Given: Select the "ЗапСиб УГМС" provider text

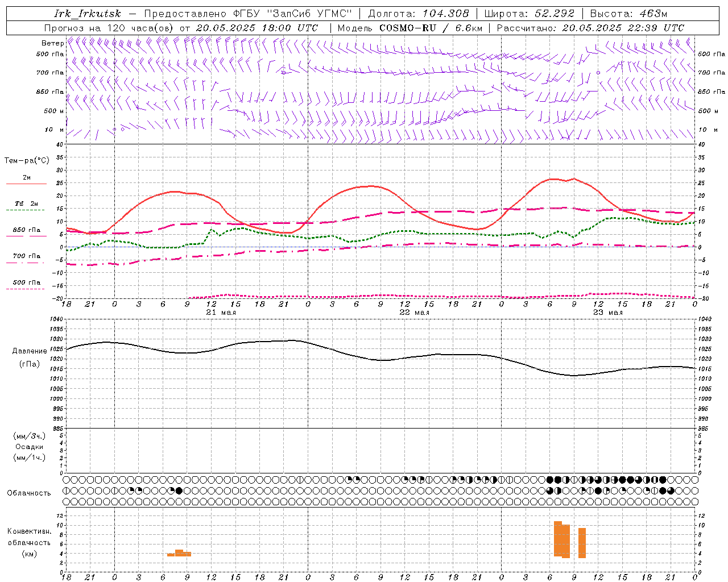Looking at the screenshot, I should coord(310,14).
